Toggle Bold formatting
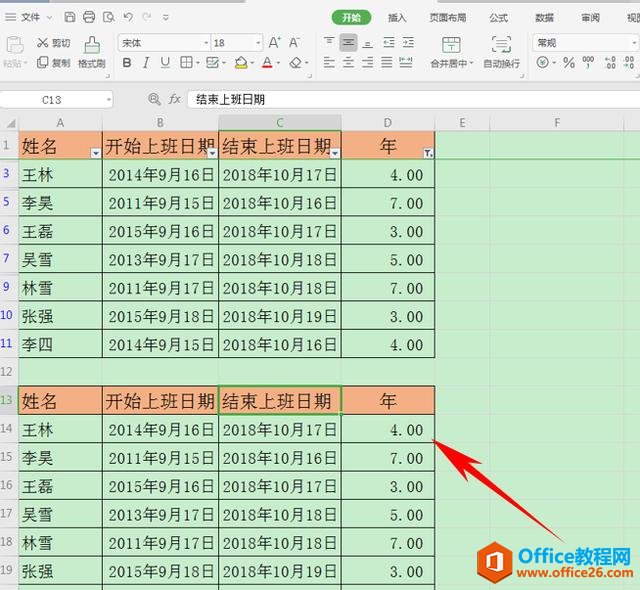This screenshot has width=640, height=590. click(127, 63)
